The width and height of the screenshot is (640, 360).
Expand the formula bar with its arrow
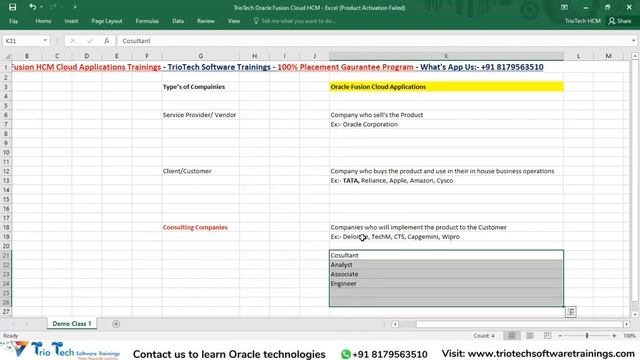pyautogui.click(x=633, y=41)
